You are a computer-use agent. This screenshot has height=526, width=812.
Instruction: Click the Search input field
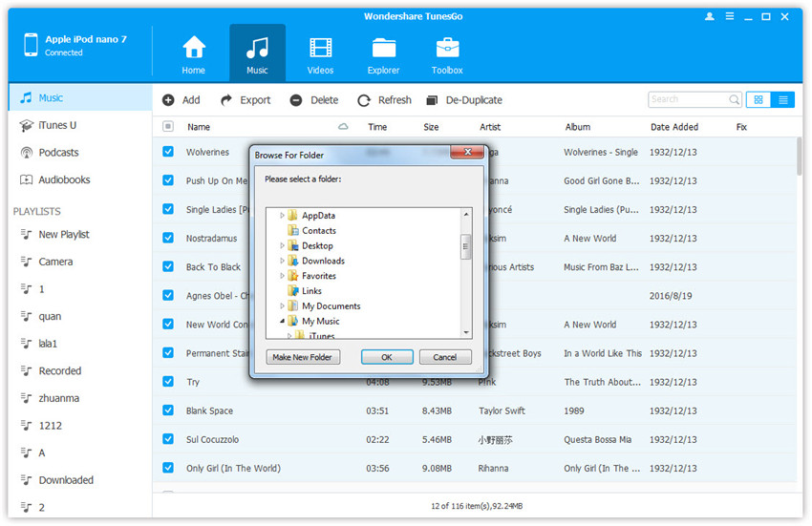688,99
